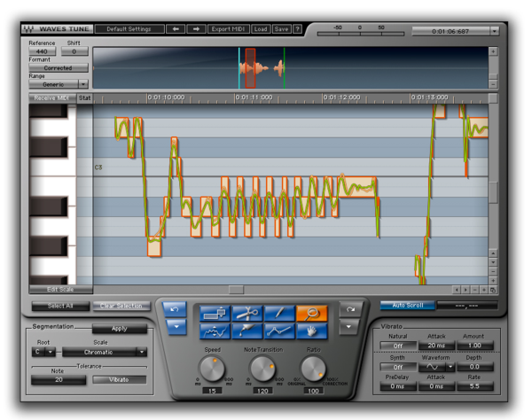Viewport: 532px width, 420px height.
Task: Zoom in overview with plus button
Action: 493,51
